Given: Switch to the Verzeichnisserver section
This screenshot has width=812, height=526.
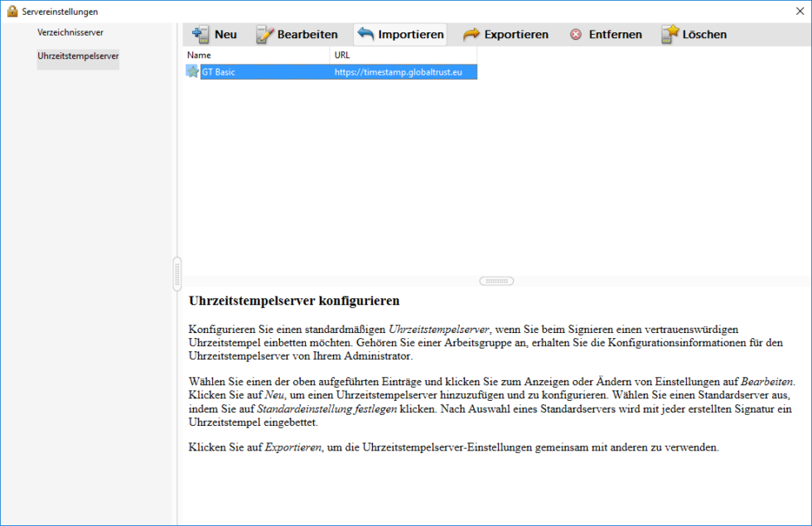Looking at the screenshot, I should click(x=70, y=32).
